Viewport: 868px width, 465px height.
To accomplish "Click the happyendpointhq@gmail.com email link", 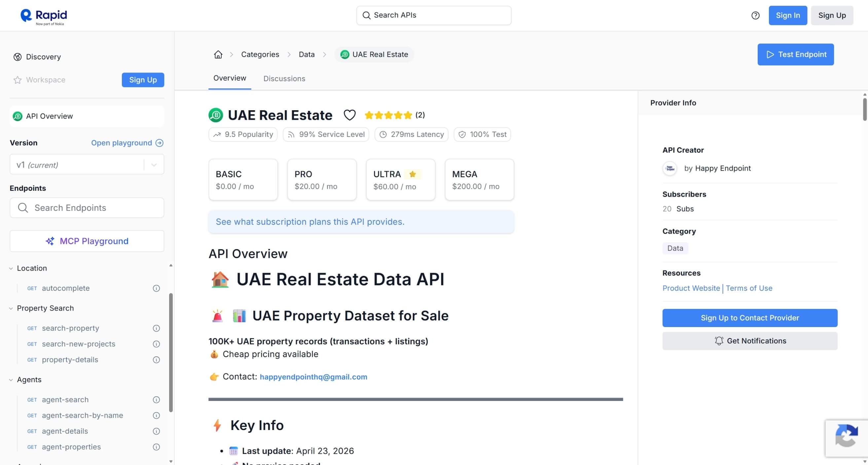I will [313, 377].
